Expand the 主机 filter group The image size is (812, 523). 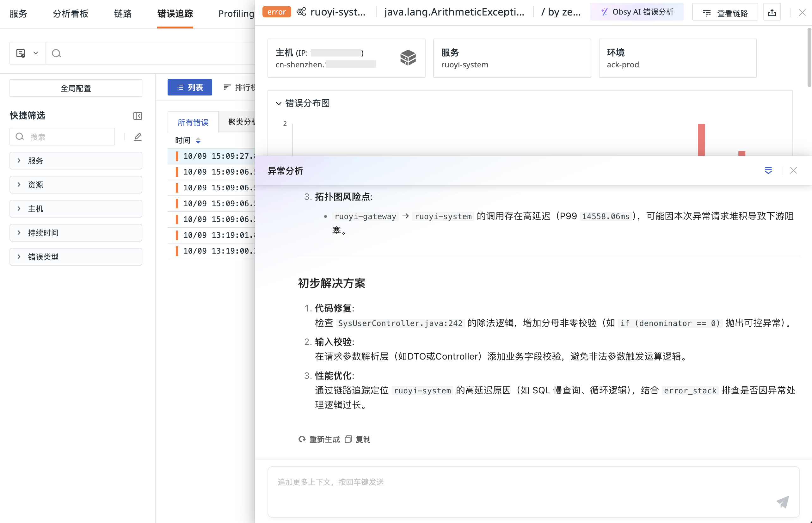click(76, 209)
